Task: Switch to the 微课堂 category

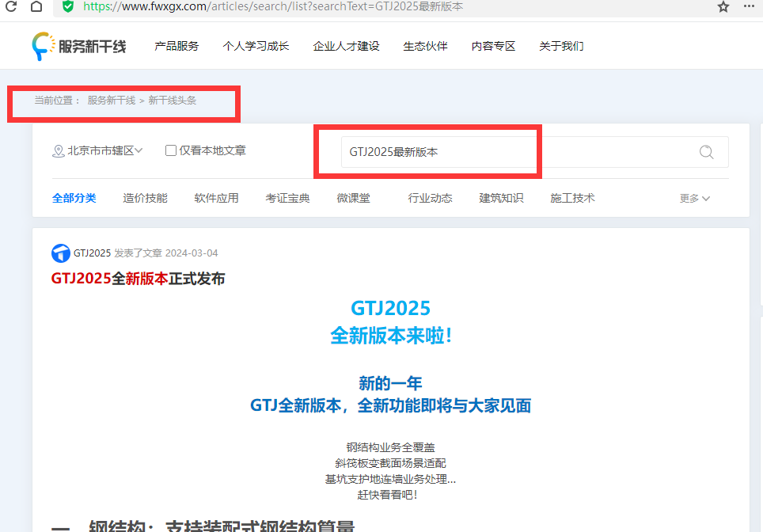Action: point(353,198)
